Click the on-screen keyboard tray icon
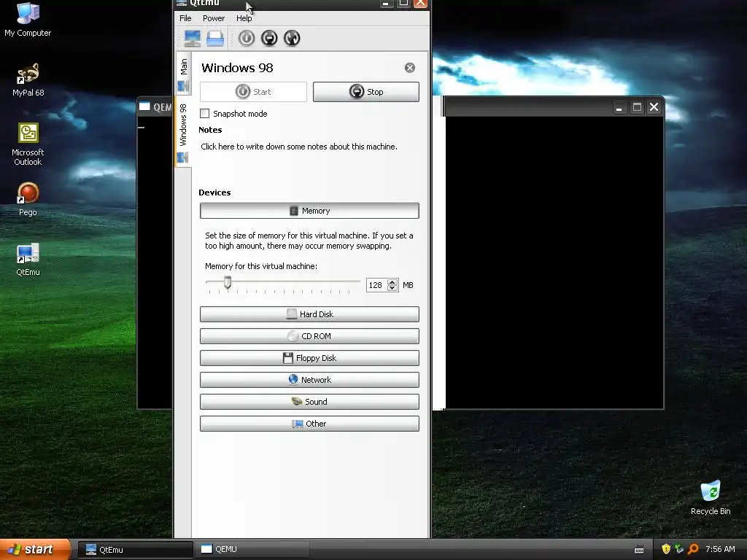The image size is (747, 560). [639, 550]
